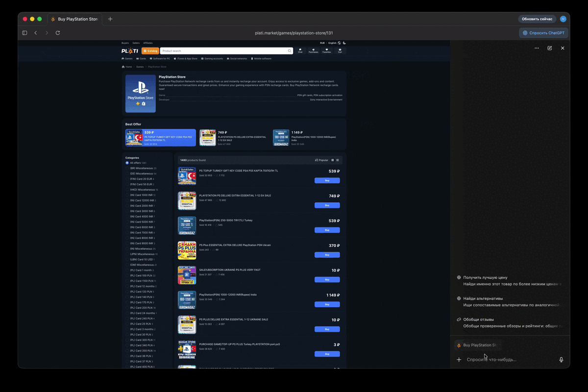The height and width of the screenshot is (392, 588).
Task: Select the (LBN) Card 10 USD radio
Action: (127, 259)
